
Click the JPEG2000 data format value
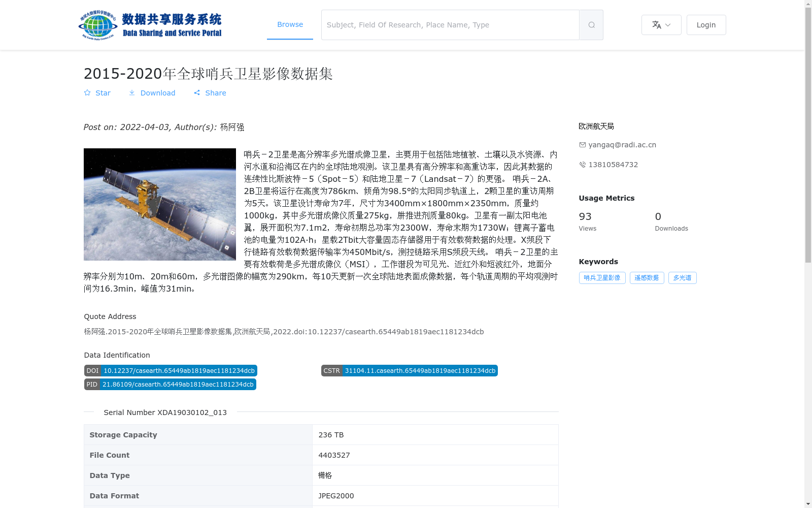[336, 496]
